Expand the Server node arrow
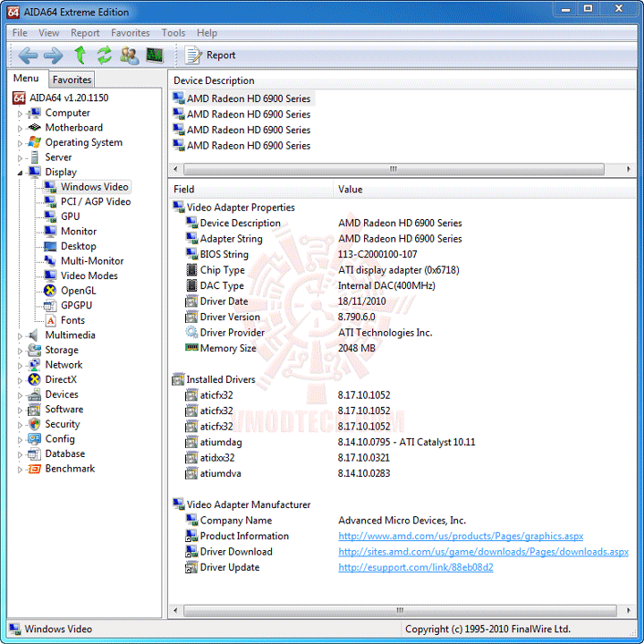 coord(20,158)
